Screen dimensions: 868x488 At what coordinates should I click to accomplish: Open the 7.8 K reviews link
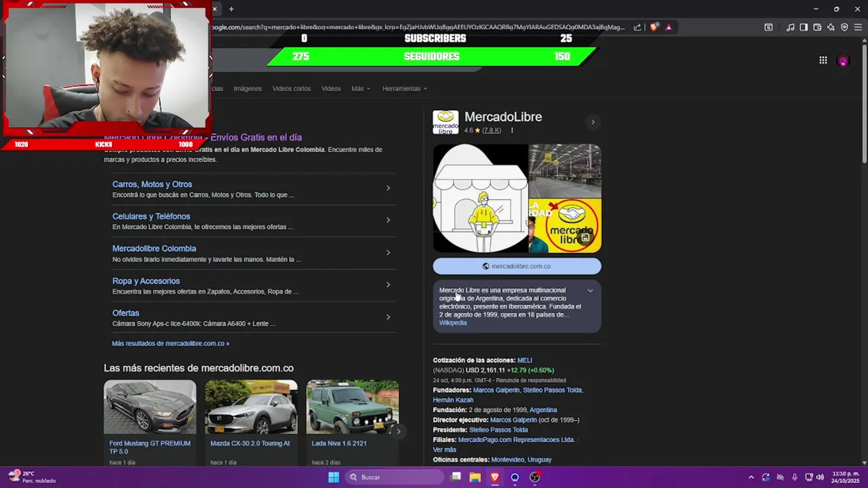tap(492, 130)
